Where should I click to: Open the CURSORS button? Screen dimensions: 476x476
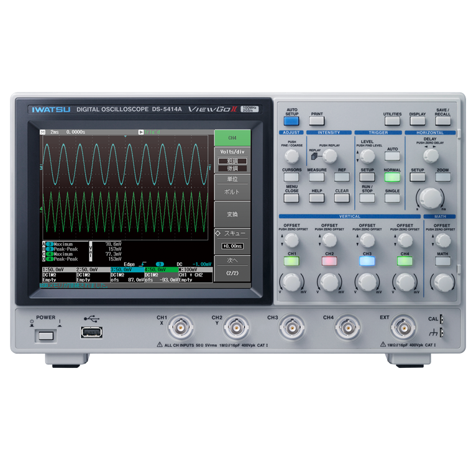(x=291, y=177)
